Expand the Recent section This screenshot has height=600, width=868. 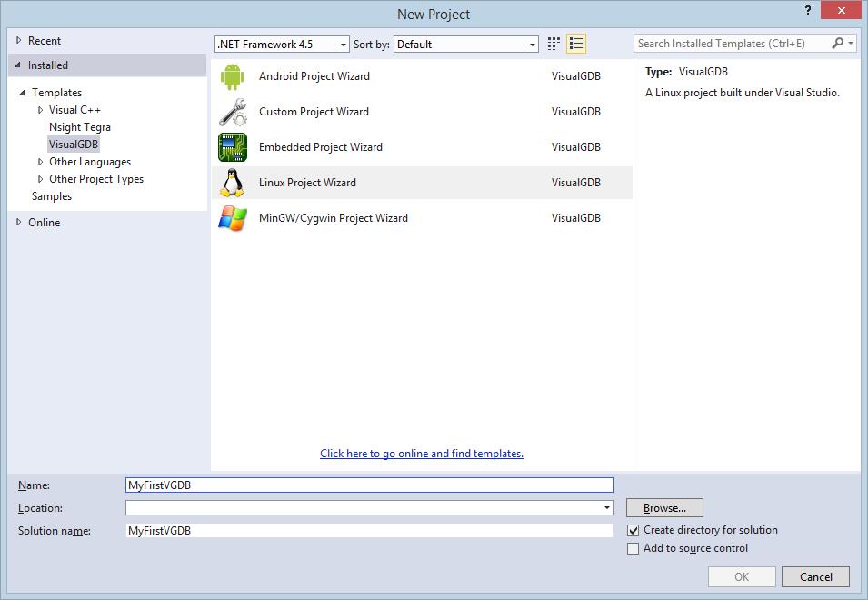19,40
